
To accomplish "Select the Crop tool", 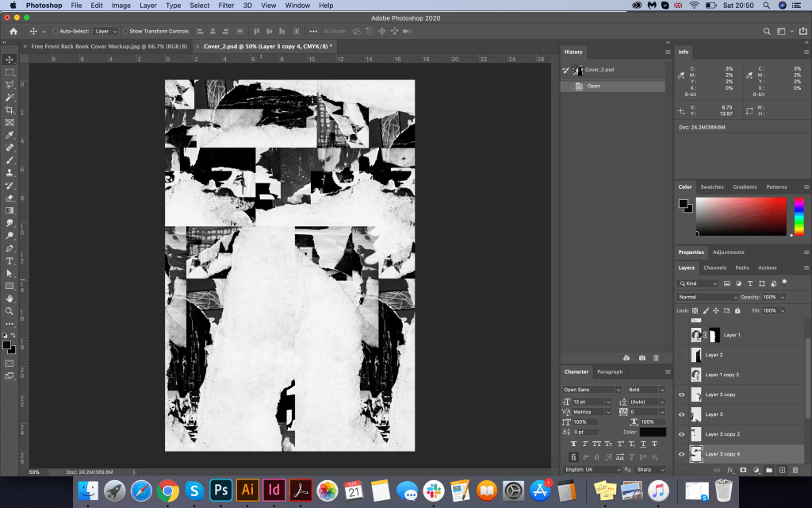I will (x=10, y=110).
